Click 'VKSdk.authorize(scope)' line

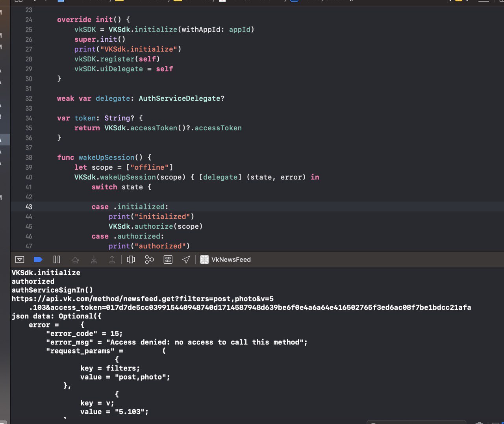click(x=156, y=226)
